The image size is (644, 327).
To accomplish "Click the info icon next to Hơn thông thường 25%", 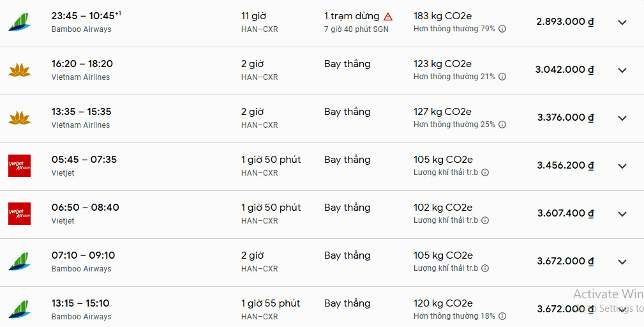I will [502, 125].
